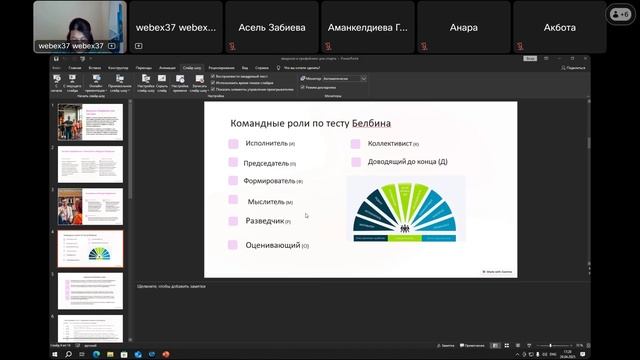Toggle Show media controls checkbox

[x=213, y=89]
